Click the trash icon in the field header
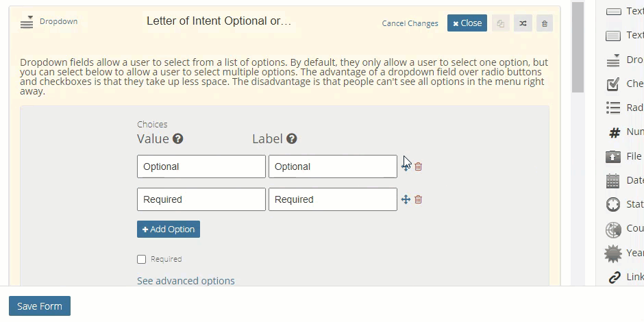Screen dimensions: 644x322 tap(545, 23)
